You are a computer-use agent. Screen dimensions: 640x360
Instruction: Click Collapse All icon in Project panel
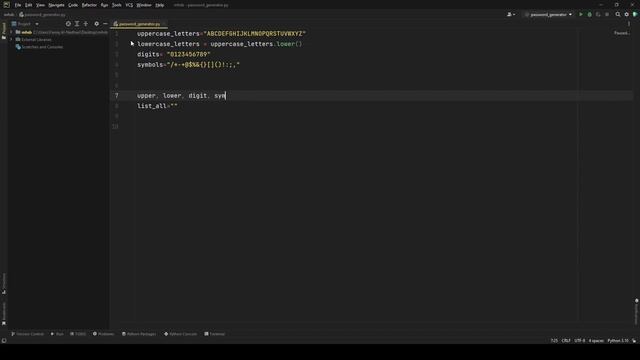(x=86, y=24)
